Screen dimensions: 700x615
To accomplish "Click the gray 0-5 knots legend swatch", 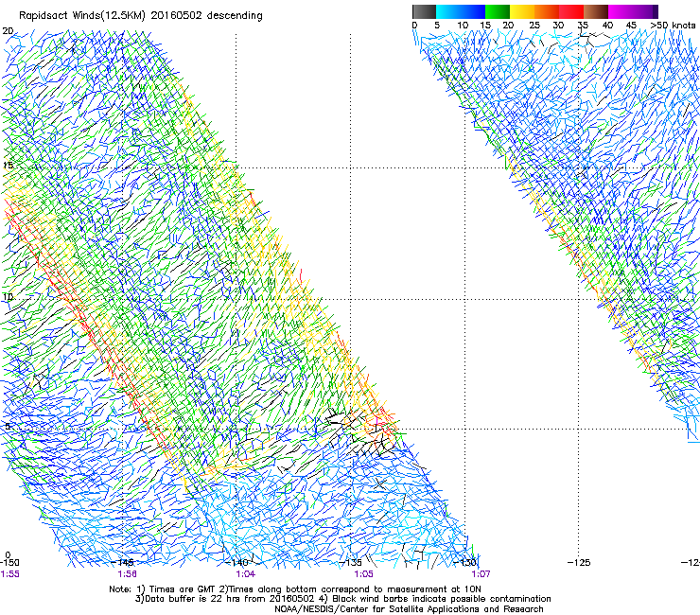I will pyautogui.click(x=424, y=11).
